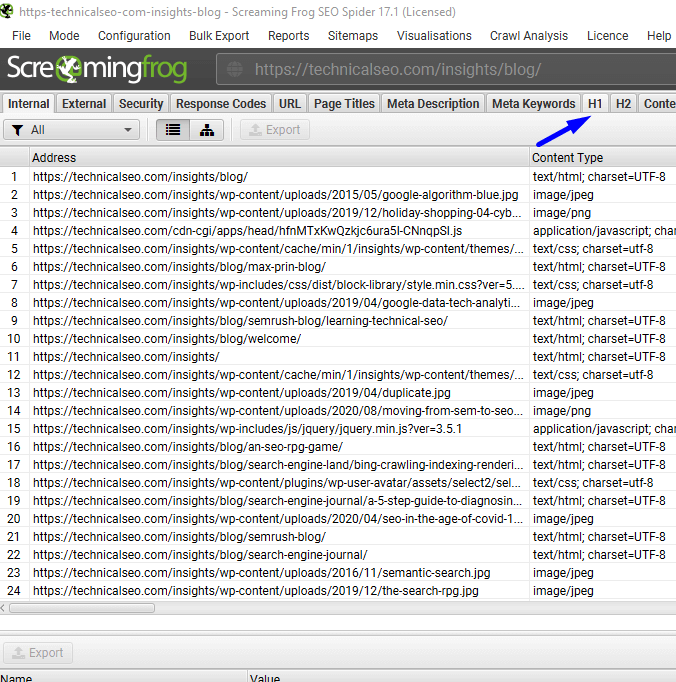Switch to tree view icon
This screenshot has height=682, width=676.
[x=206, y=130]
